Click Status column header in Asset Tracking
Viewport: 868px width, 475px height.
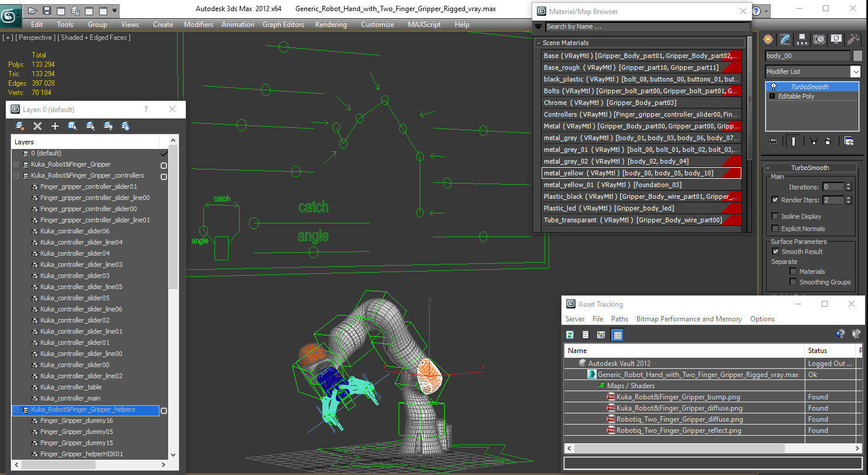point(832,351)
